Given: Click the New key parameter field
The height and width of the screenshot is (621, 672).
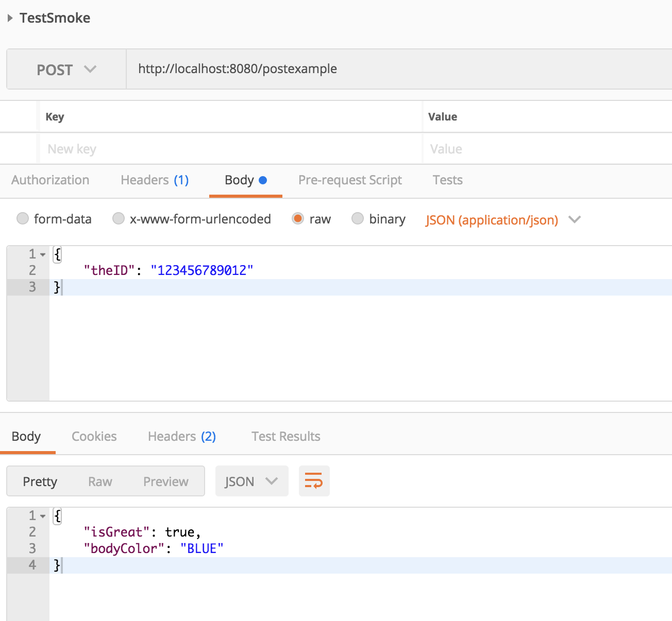Looking at the screenshot, I should click(x=231, y=149).
